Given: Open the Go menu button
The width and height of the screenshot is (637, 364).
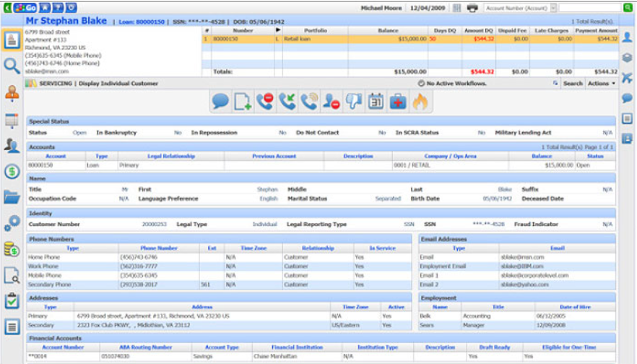Looking at the screenshot, I should click(25, 8).
